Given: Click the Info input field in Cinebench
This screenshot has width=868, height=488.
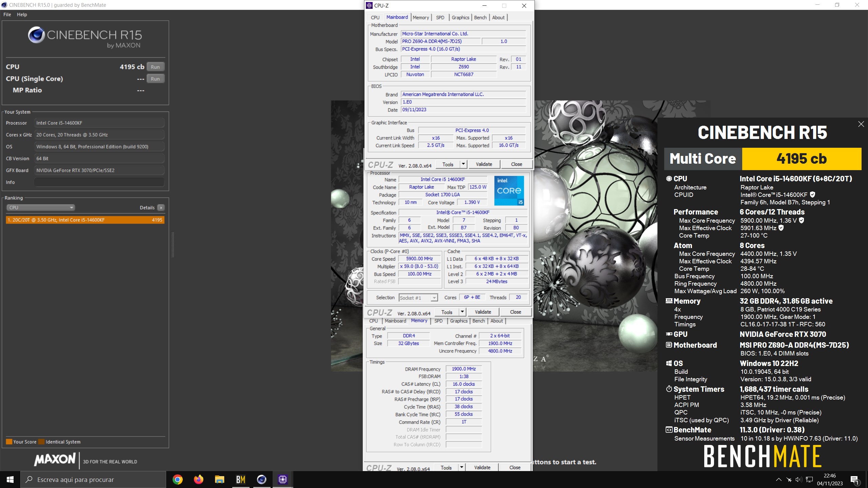Looking at the screenshot, I should click(x=99, y=182).
